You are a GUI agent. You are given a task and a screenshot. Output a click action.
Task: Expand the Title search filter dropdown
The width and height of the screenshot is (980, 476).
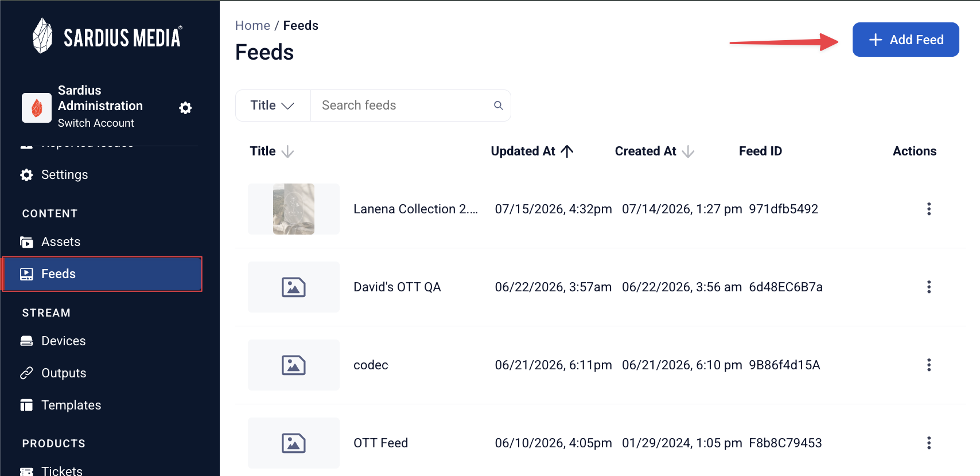pos(273,106)
